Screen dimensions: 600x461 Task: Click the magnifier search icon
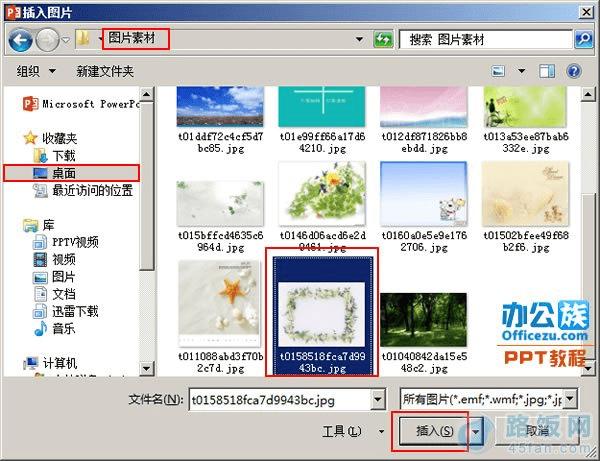[584, 39]
